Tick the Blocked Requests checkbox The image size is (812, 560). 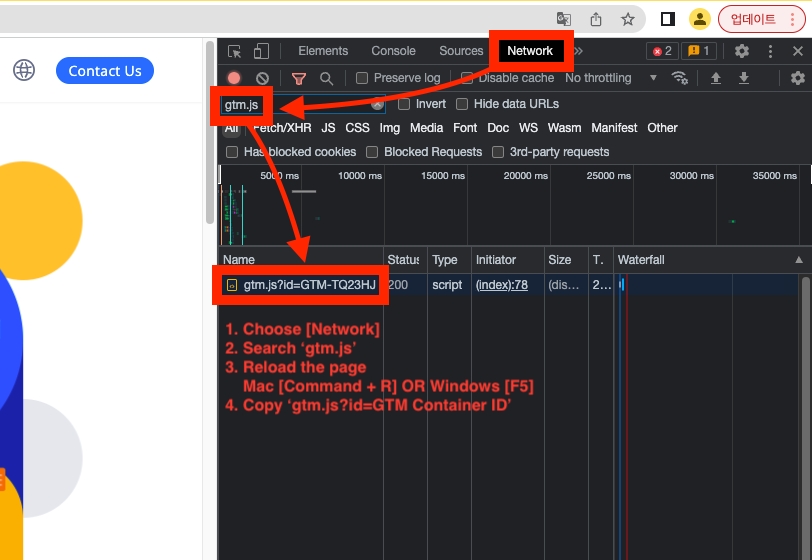click(x=372, y=152)
